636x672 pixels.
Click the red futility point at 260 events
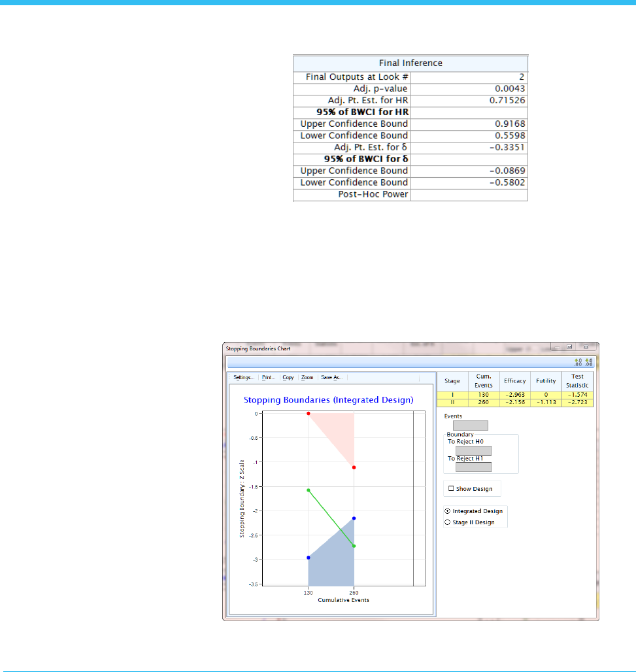pos(354,467)
